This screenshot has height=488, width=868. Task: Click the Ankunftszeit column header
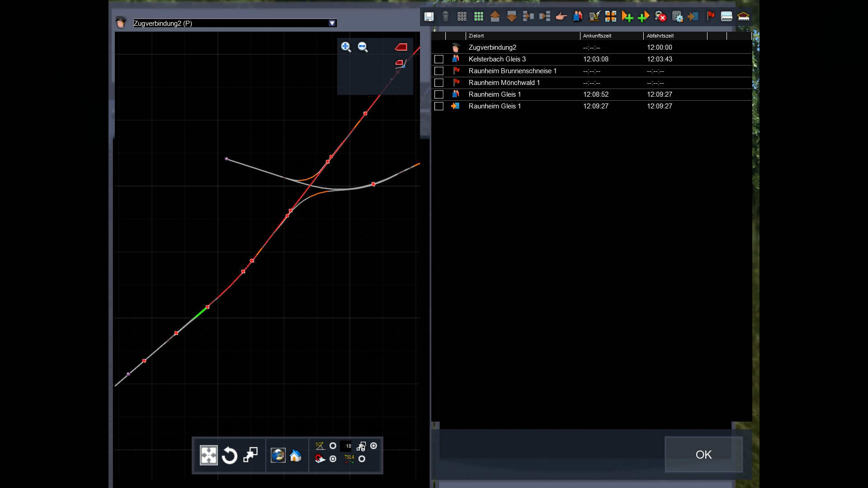[597, 36]
